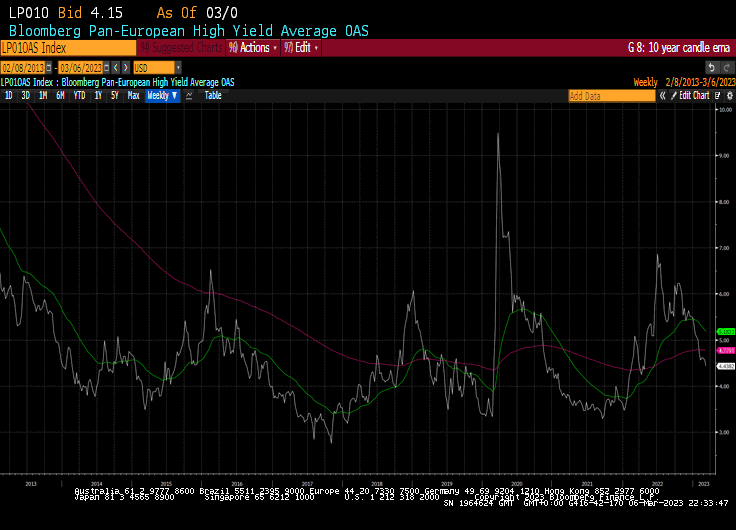Click the 2023 x-axis label

[704, 484]
